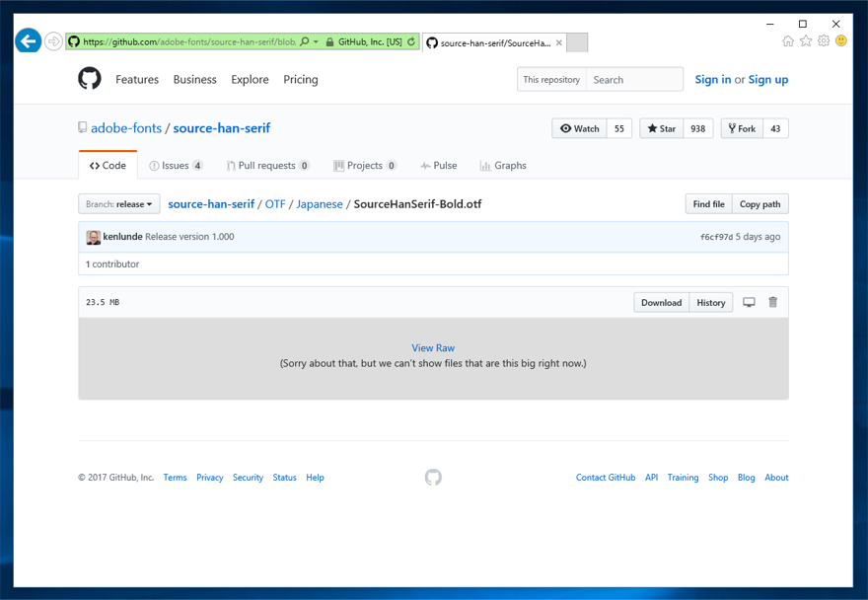The height and width of the screenshot is (600, 868).
Task: Star the repository
Action: point(662,128)
